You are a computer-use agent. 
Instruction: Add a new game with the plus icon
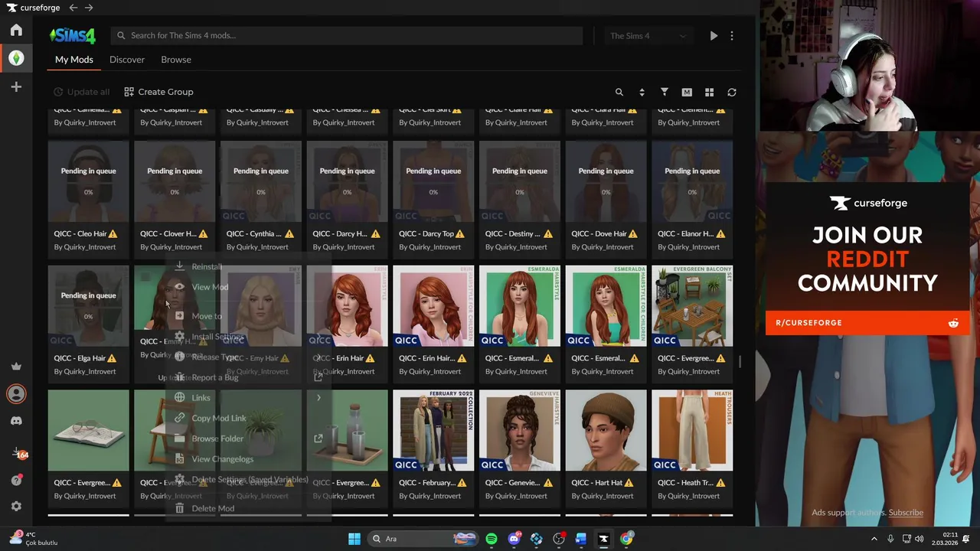click(x=16, y=87)
